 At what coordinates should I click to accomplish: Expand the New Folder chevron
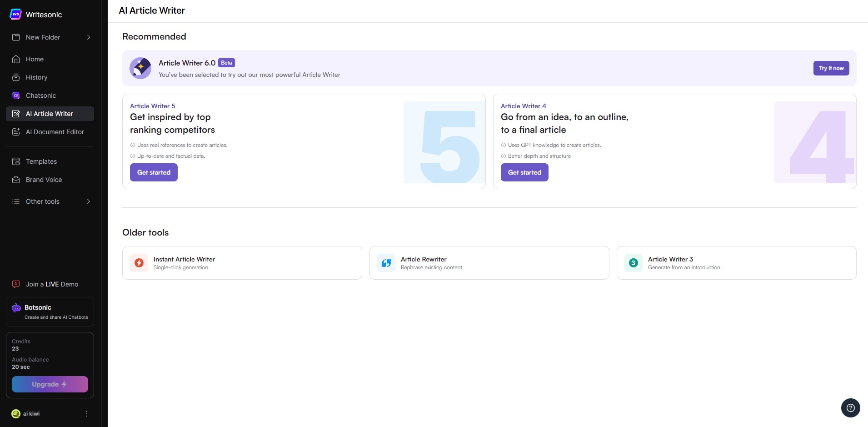coord(89,37)
